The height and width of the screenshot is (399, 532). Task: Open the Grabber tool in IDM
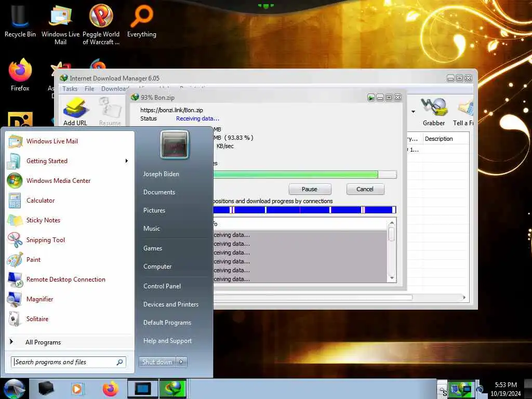pyautogui.click(x=434, y=112)
